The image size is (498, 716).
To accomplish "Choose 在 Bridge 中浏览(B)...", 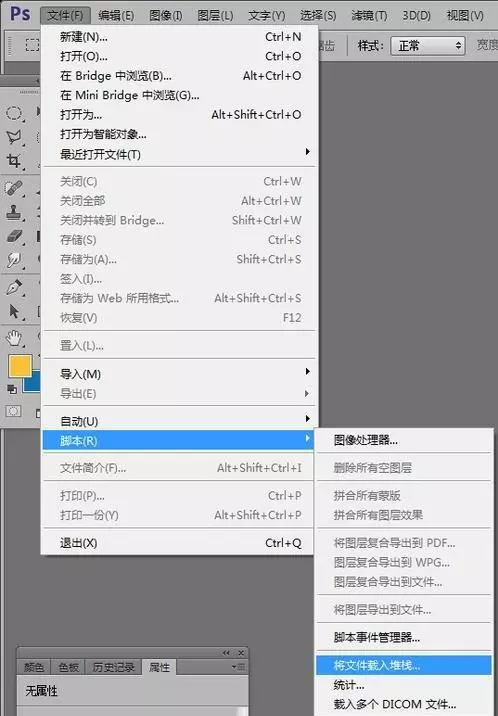I will (179, 76).
